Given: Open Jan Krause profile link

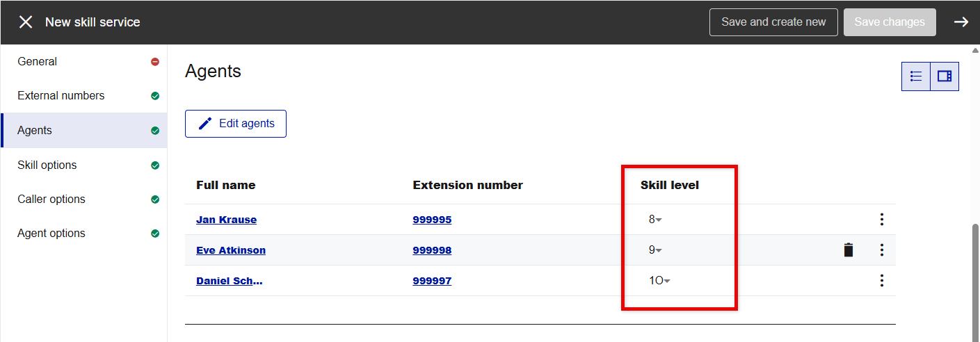Looking at the screenshot, I should click(226, 220).
